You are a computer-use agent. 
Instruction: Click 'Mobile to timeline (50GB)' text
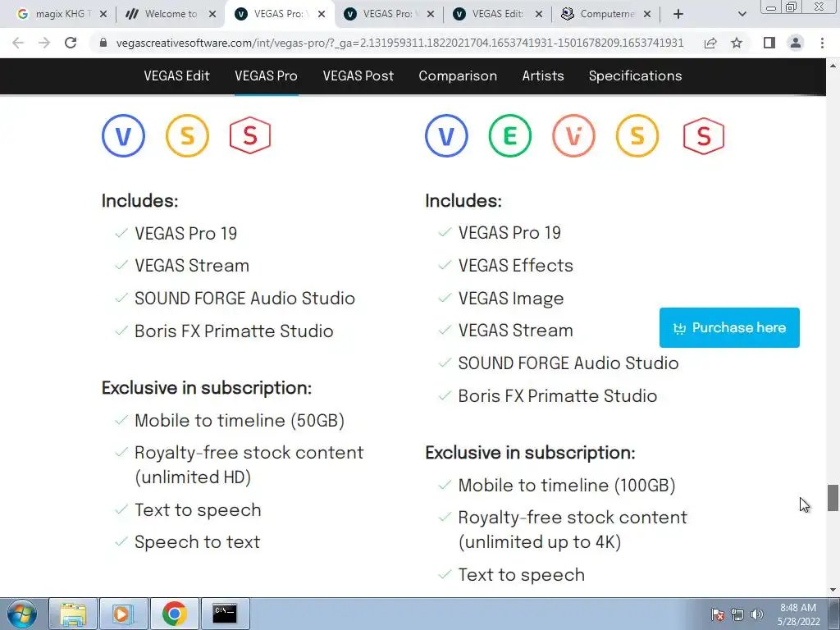tap(240, 421)
